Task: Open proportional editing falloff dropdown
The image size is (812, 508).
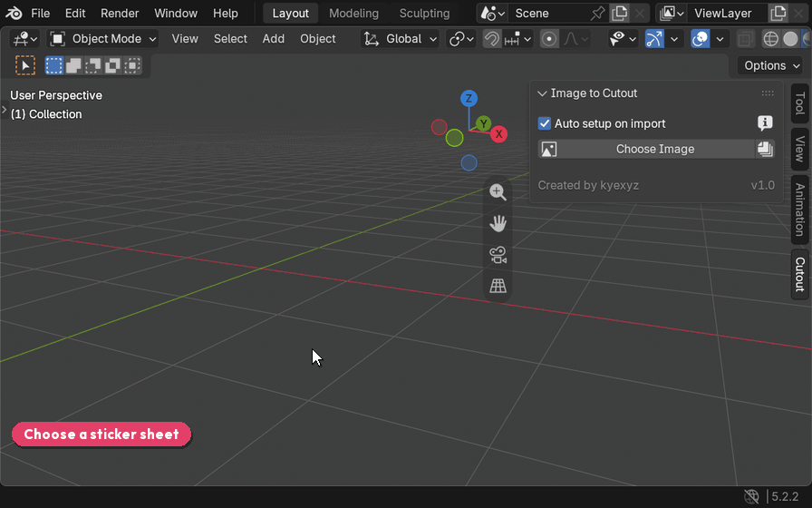Action: (575, 39)
